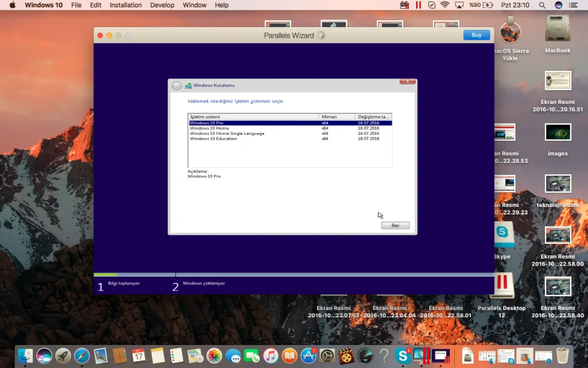Sort by the Mimari column header
This screenshot has width=588, height=368.
(x=336, y=117)
